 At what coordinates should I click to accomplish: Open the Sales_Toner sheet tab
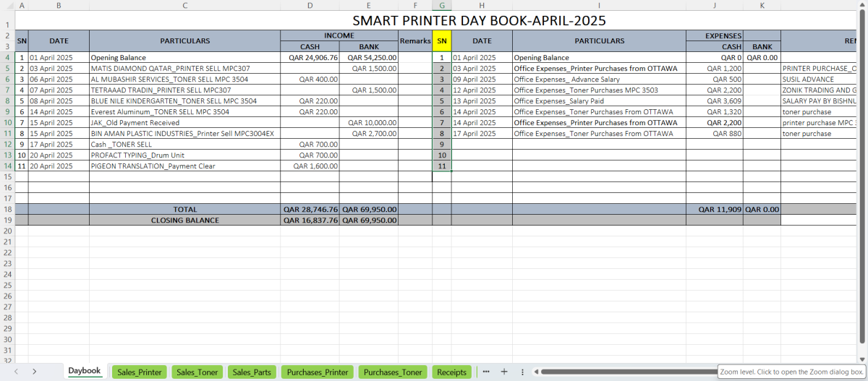point(197,372)
